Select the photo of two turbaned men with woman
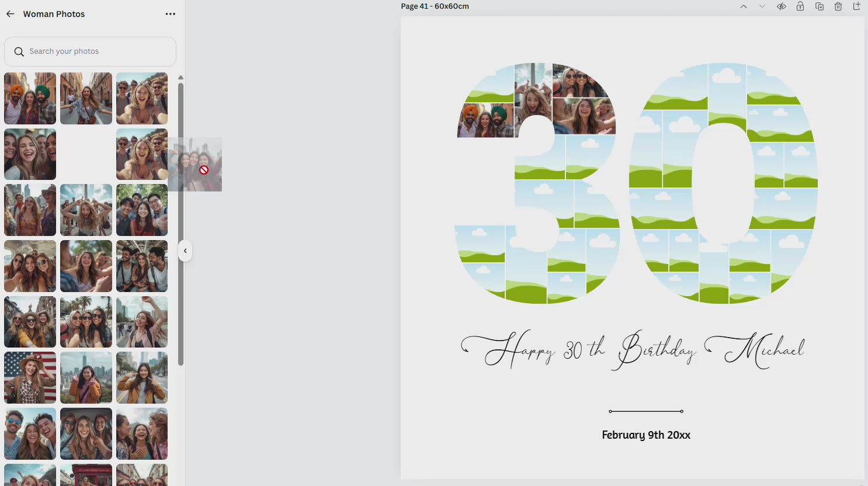The width and height of the screenshot is (868, 486). pos(30,98)
